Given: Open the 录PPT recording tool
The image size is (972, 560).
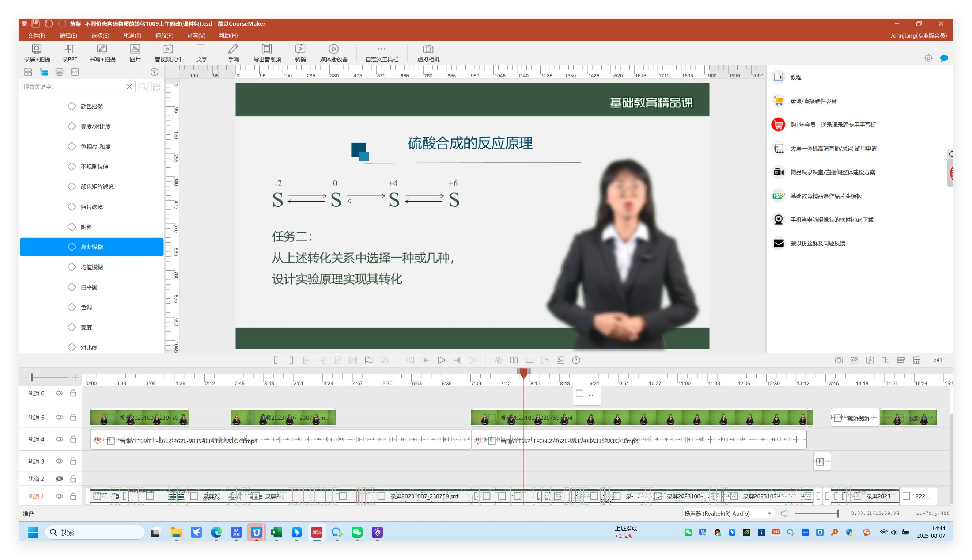Looking at the screenshot, I should (69, 53).
